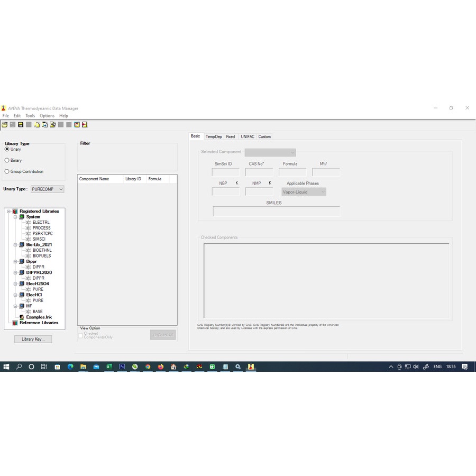476x476 pixels.
Task: Open the Unary Type PURECOMP dropdown
Action: pyautogui.click(x=48, y=189)
